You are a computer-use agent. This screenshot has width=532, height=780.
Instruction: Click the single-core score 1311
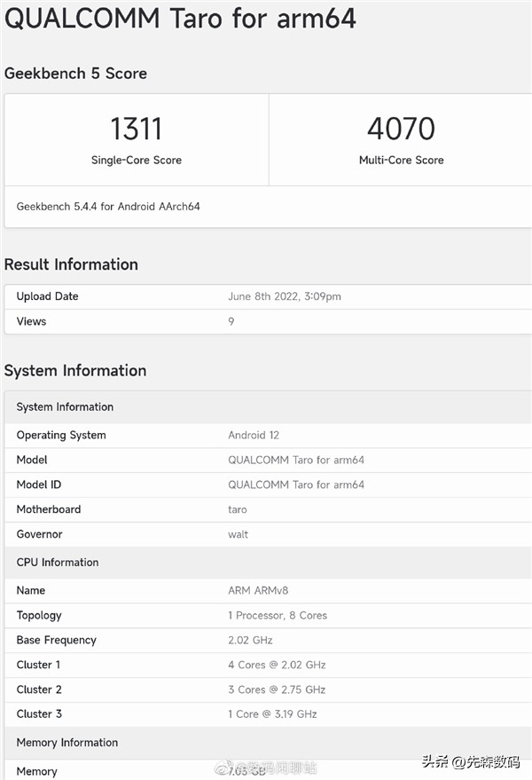click(136, 130)
